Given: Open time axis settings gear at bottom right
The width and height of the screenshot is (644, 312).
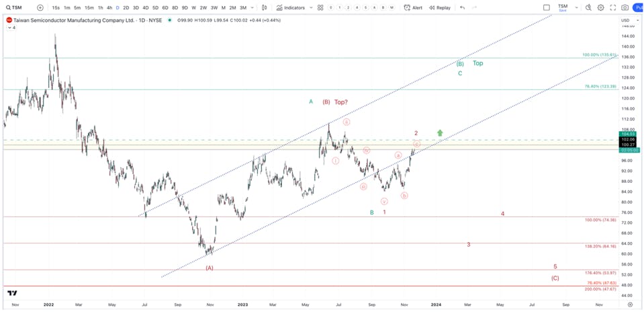Looking at the screenshot, I should pos(630,305).
